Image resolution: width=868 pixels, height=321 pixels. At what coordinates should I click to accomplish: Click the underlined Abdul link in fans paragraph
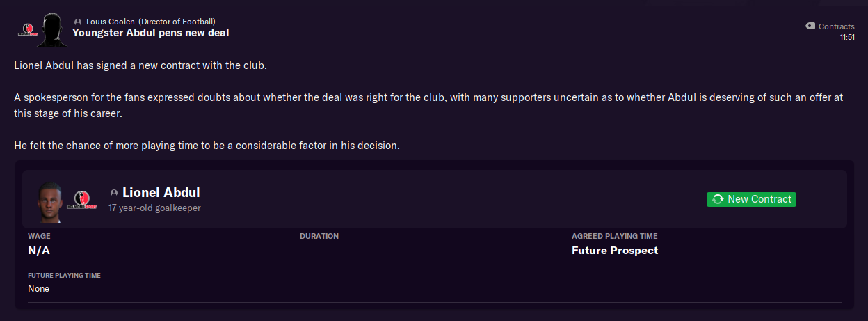click(x=682, y=97)
